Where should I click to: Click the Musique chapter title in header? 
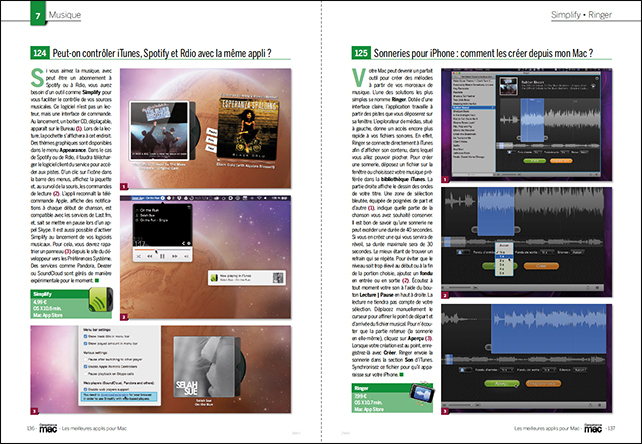pyautogui.click(x=65, y=17)
